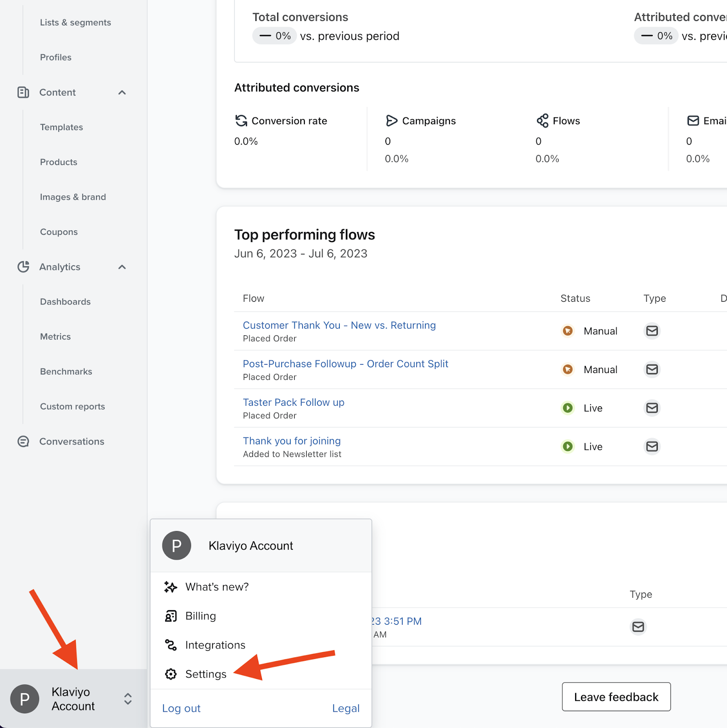Click the Content section document icon
The image size is (727, 728).
[x=23, y=92]
